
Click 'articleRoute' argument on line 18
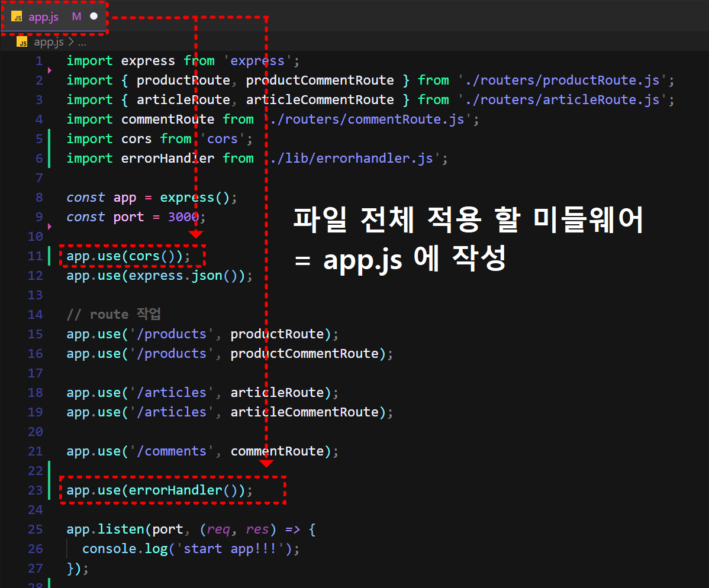(x=277, y=393)
